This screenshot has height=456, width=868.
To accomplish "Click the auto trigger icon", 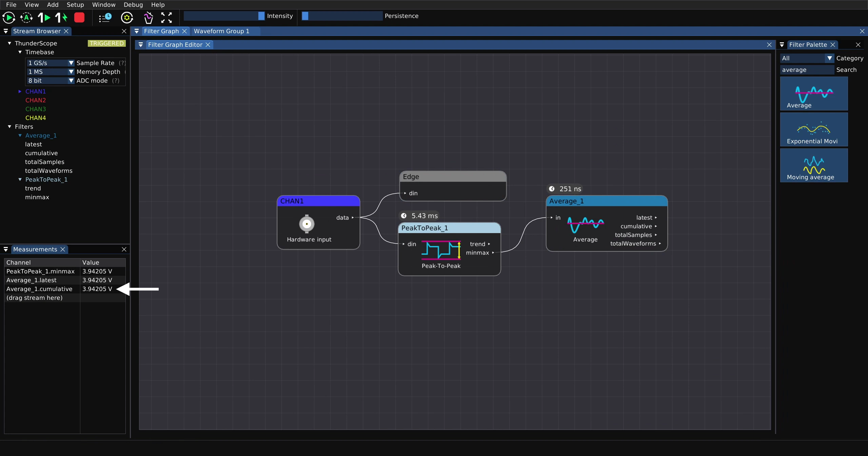I will 26,18.
